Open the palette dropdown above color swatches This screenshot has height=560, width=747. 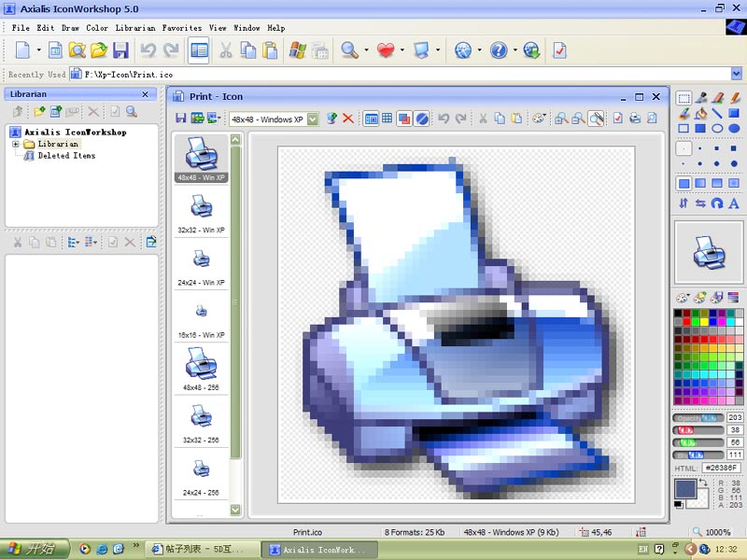(683, 298)
